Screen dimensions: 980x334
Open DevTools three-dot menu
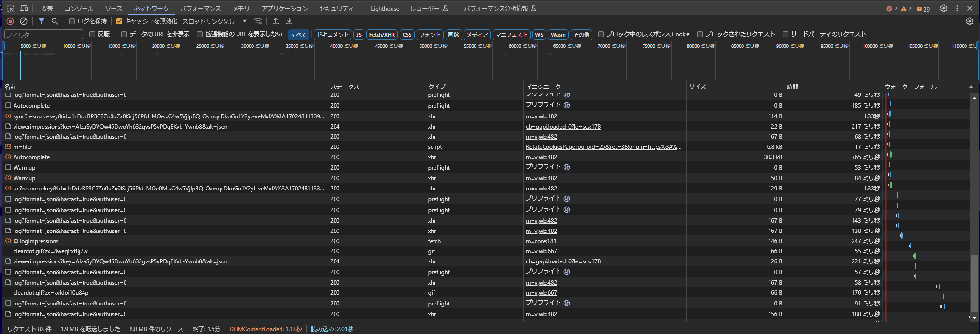pos(957,8)
